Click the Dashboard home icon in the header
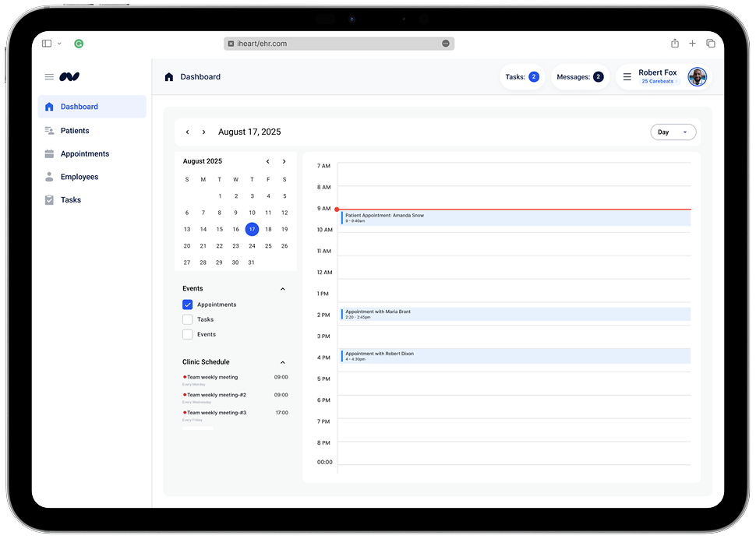 point(169,77)
